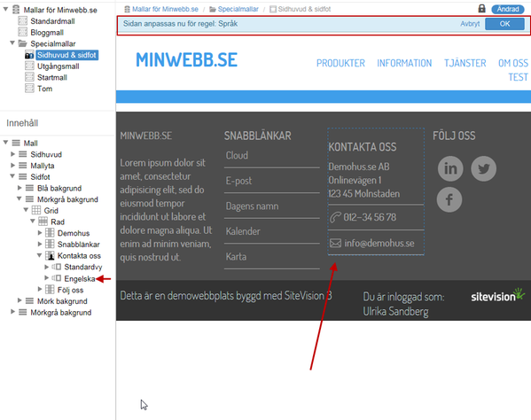Collapse the Sidfot node
The width and height of the screenshot is (531, 420).
coord(12,176)
